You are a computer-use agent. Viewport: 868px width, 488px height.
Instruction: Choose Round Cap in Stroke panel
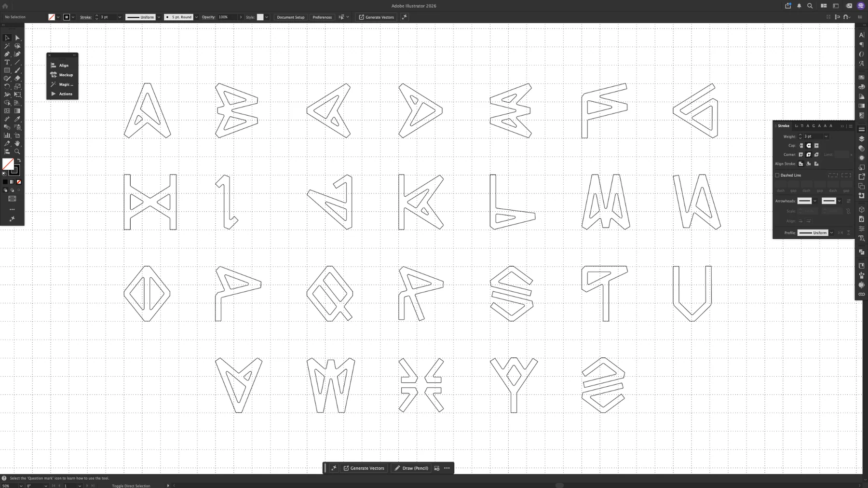click(x=809, y=146)
